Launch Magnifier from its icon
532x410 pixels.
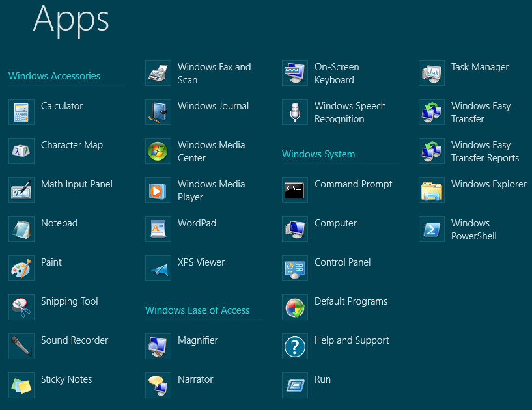(158, 346)
